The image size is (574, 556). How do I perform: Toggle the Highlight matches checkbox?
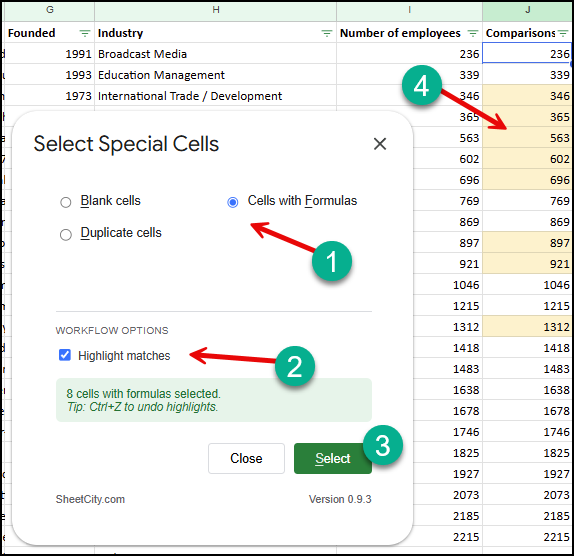[65, 355]
